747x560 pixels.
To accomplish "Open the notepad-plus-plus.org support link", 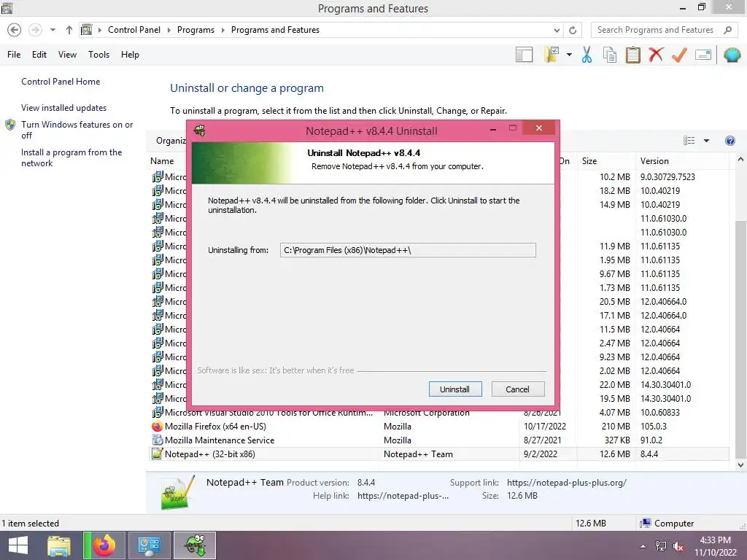I will [567, 483].
